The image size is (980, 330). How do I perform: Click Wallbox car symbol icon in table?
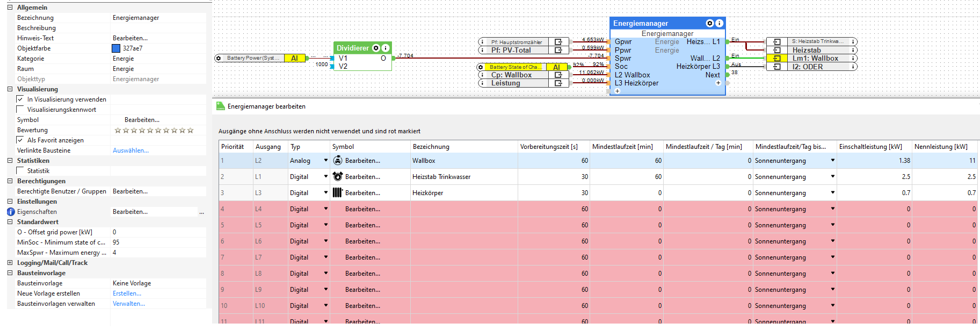tap(337, 161)
